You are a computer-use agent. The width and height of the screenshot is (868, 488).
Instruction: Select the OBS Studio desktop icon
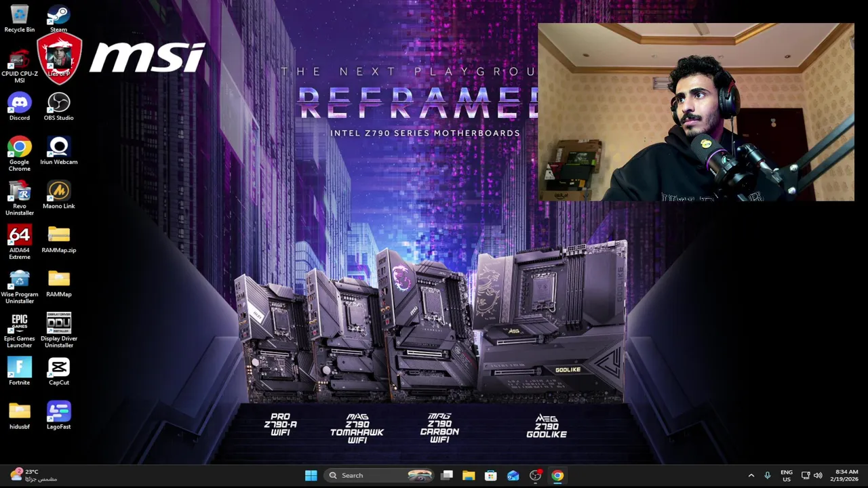coord(59,106)
